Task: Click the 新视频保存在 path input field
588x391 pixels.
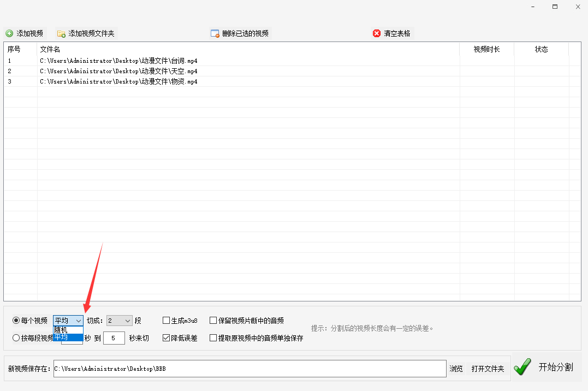Action: coord(249,369)
